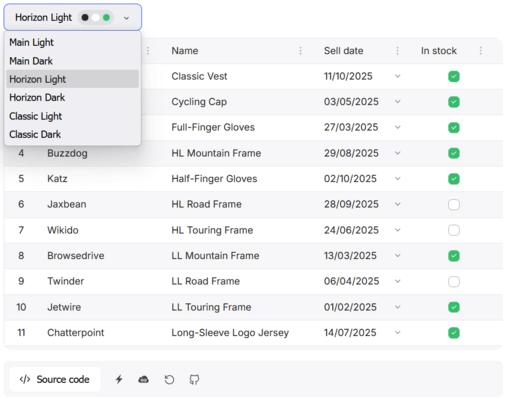Select the Classic Vest name cell

pyautogui.click(x=199, y=76)
